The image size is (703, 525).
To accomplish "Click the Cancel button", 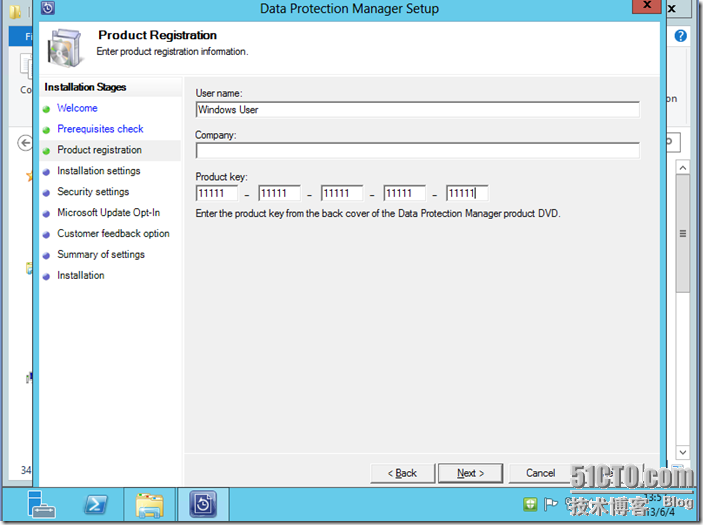I will (x=540, y=473).
